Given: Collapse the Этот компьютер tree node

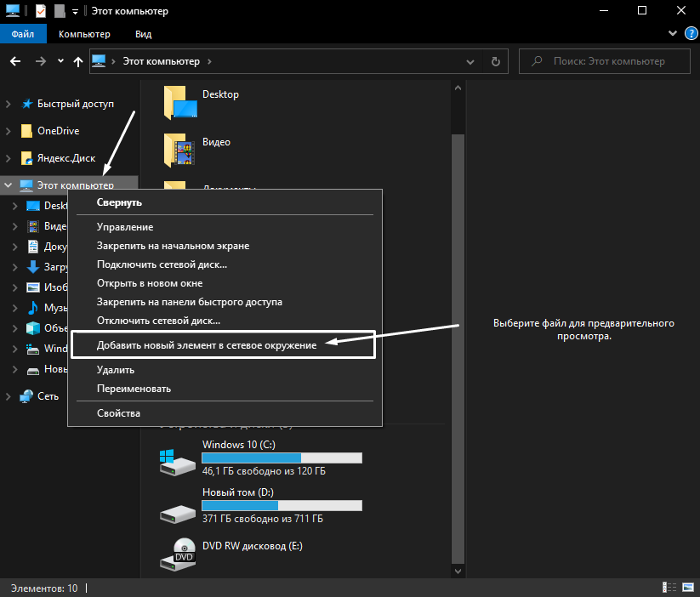Looking at the screenshot, I should tap(7, 185).
